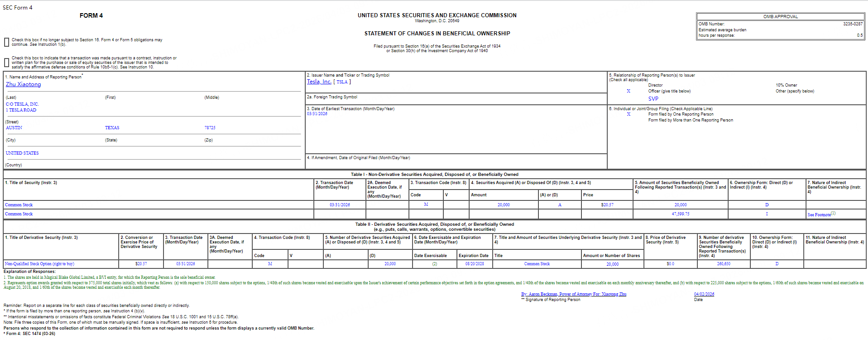This screenshot has width=868, height=340.
Task: Click the option exercise price $20.57 in Table II
Action: click(141, 264)
